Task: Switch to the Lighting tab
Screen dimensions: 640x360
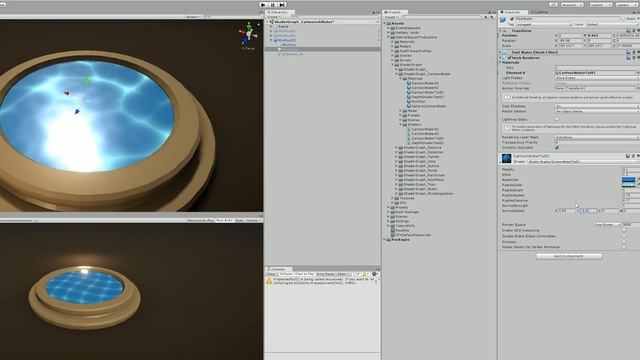Action: pos(540,12)
